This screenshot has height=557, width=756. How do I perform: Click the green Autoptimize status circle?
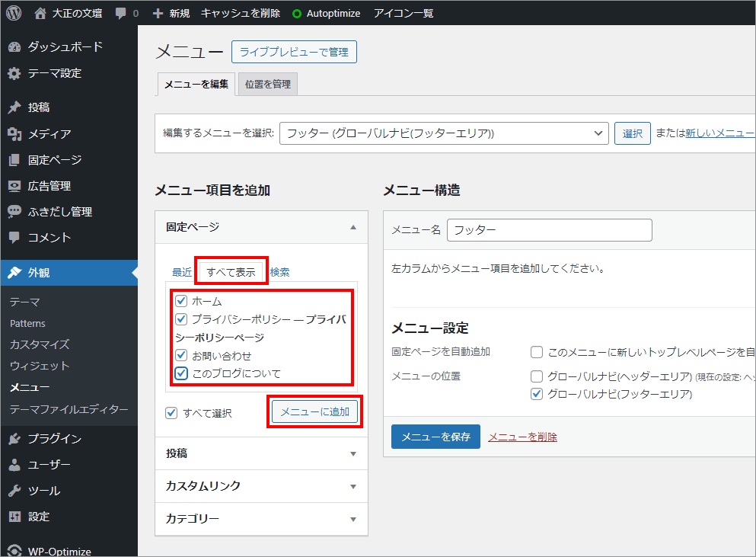click(x=297, y=14)
